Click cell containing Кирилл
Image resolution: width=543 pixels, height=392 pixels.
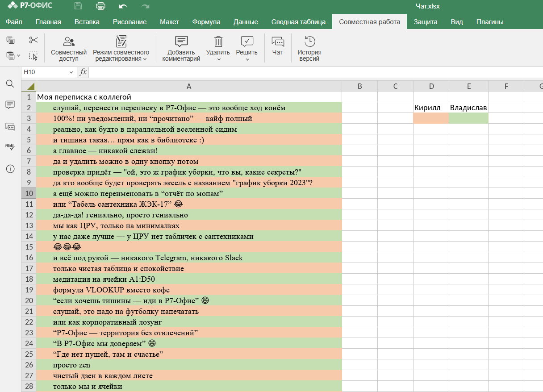tap(431, 108)
